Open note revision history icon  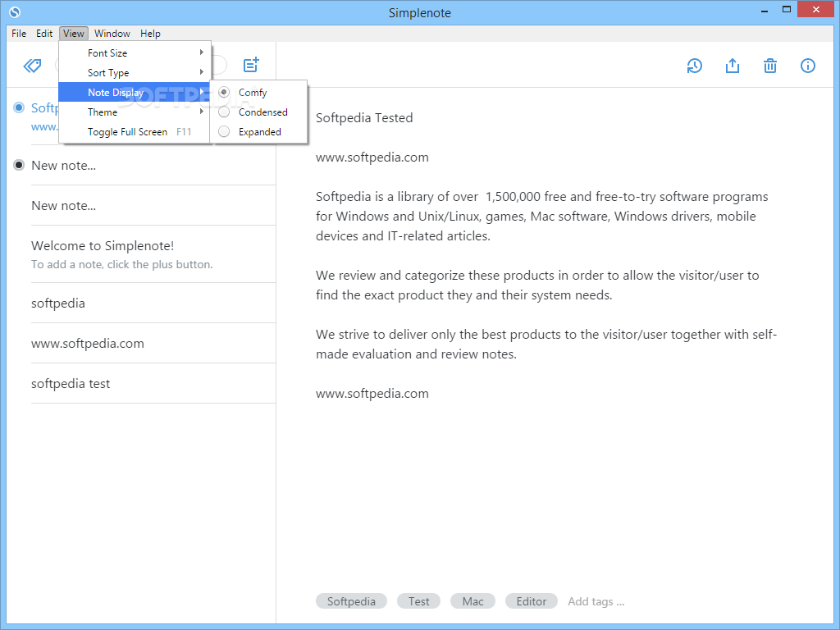(694, 66)
